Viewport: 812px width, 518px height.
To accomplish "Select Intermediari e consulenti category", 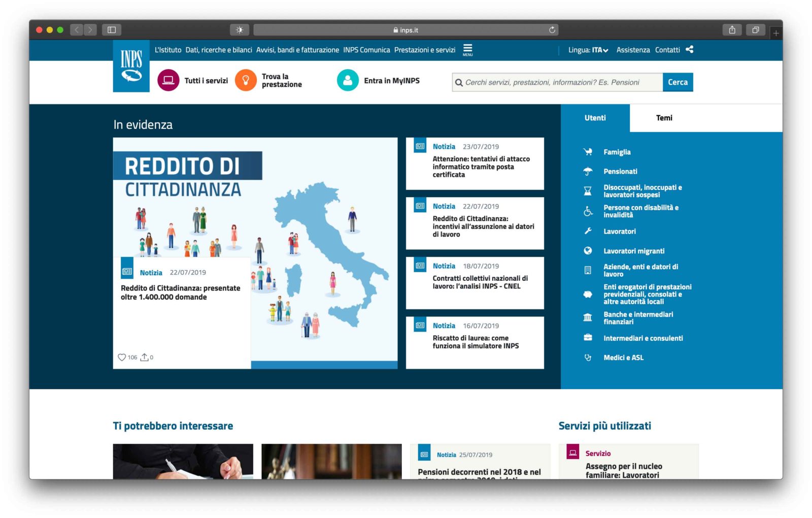I will pos(643,338).
